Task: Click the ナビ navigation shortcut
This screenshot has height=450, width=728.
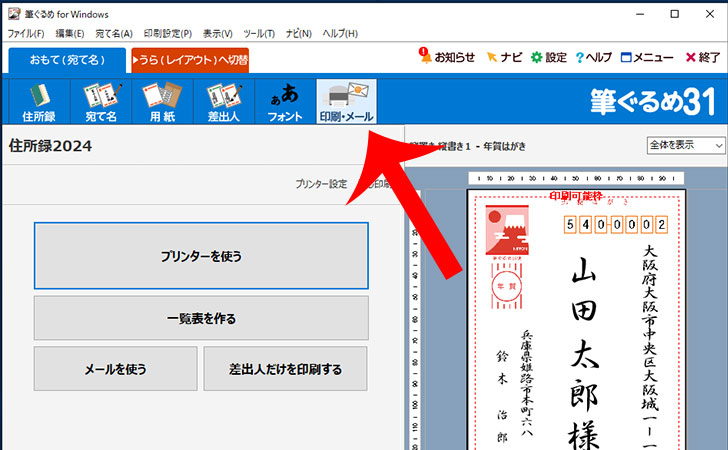Action: tap(504, 57)
